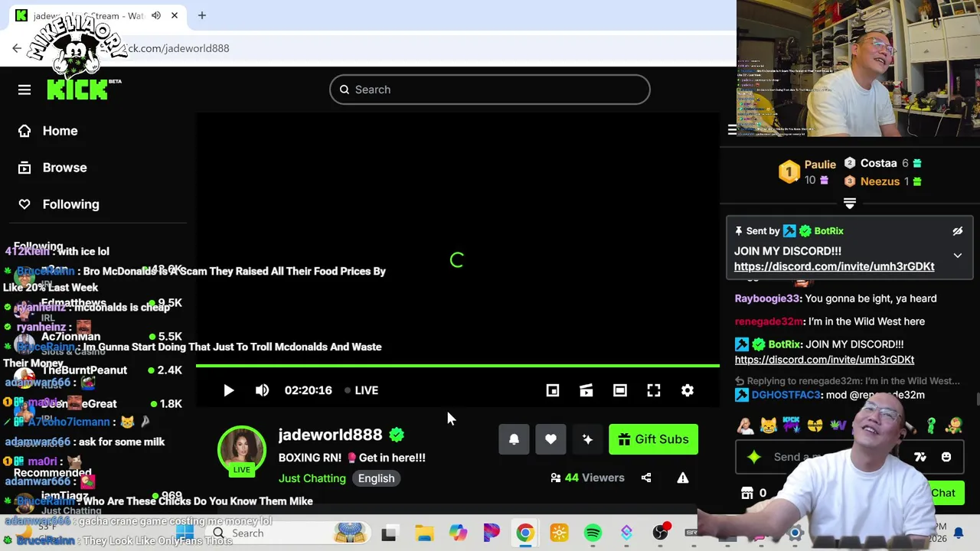The height and width of the screenshot is (551, 980).
Task: Open the Discord link in BotRix chat message
Action: pyautogui.click(x=825, y=360)
